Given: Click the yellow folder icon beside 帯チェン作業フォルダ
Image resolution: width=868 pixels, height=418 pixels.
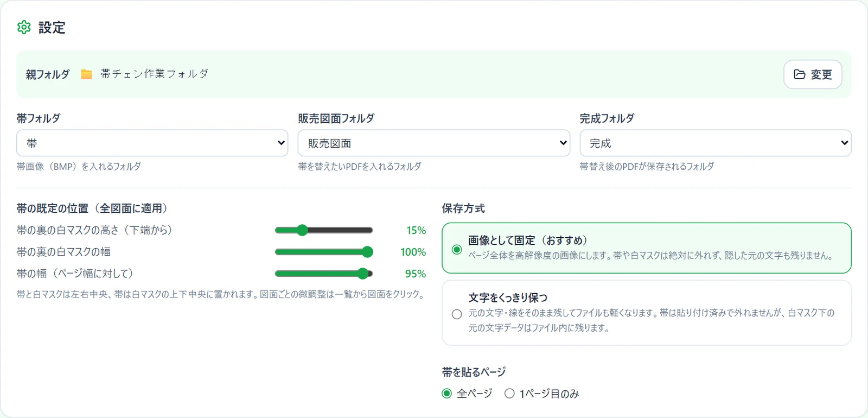Looking at the screenshot, I should click(x=86, y=74).
